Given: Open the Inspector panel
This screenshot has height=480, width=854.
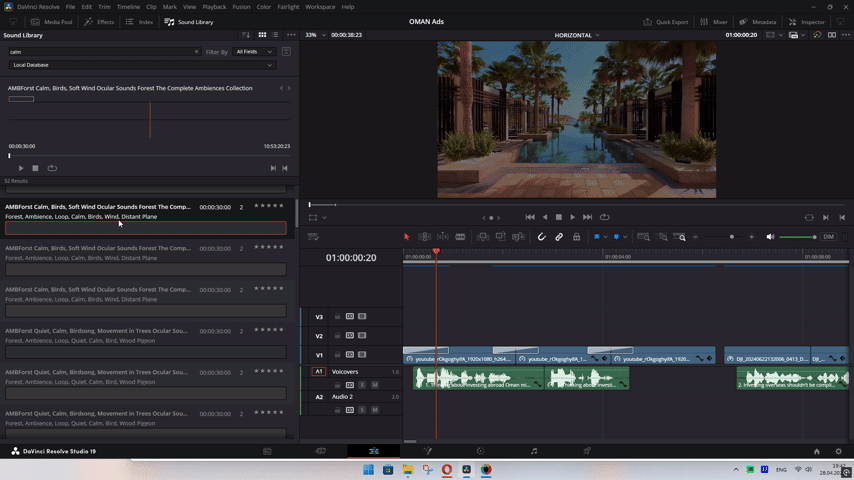Looking at the screenshot, I should pyautogui.click(x=807, y=22).
